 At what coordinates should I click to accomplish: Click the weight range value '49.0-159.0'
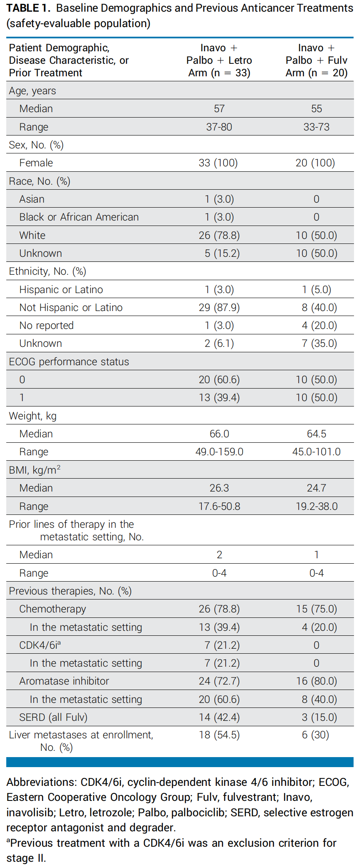click(x=219, y=452)
